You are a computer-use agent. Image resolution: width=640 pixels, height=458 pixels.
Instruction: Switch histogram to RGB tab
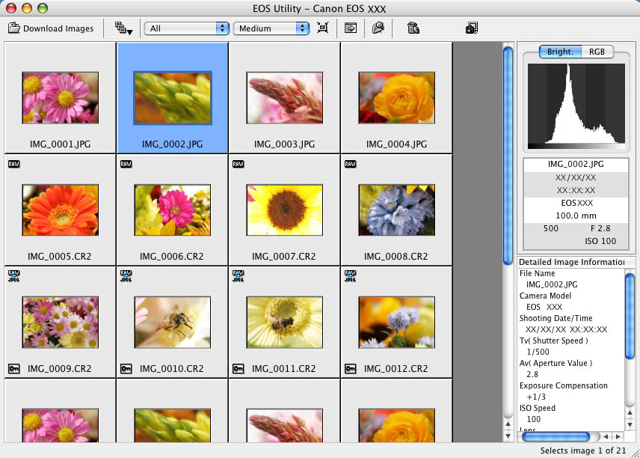click(597, 52)
